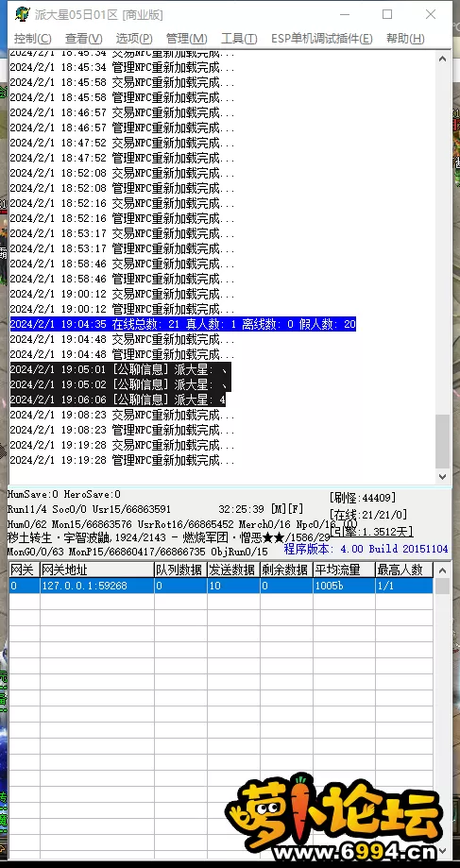Select the 18:47:52 交易NPC重新加载完成 line
The height and width of the screenshot is (868, 460).
[x=123, y=143]
